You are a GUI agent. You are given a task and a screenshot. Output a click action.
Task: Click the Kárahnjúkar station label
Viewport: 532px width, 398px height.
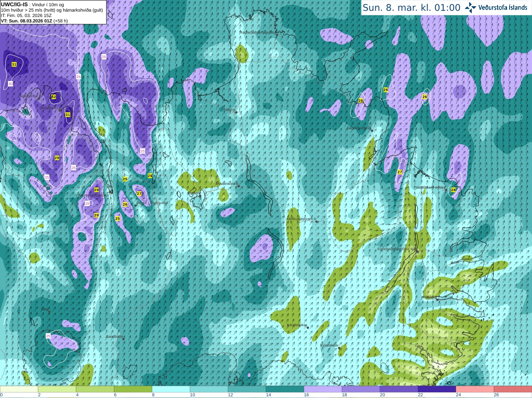point(297,325)
